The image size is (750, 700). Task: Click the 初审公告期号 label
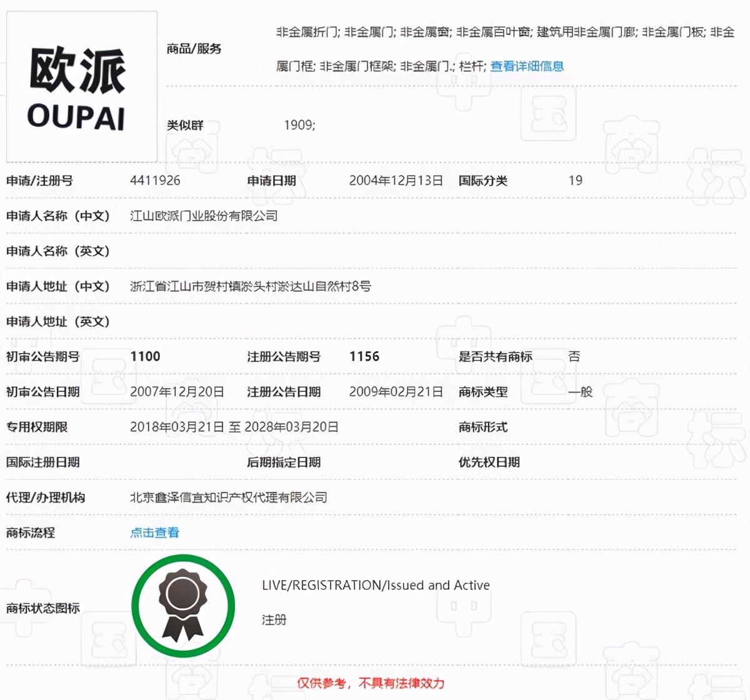coord(43,356)
